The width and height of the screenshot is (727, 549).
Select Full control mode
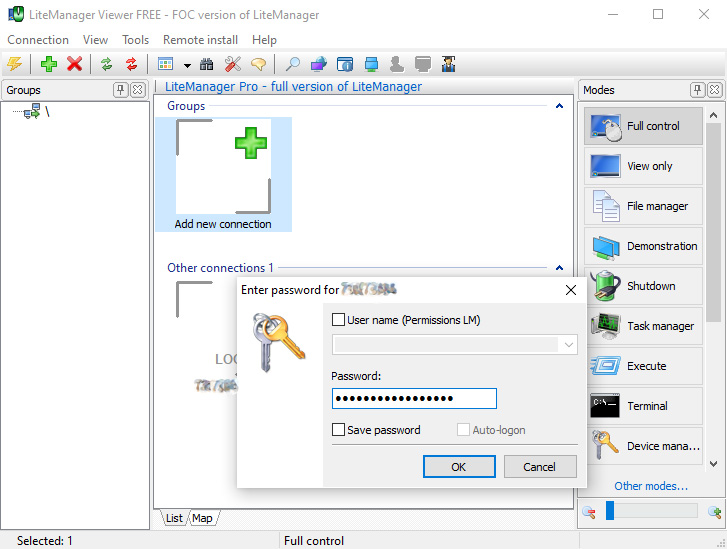(644, 126)
